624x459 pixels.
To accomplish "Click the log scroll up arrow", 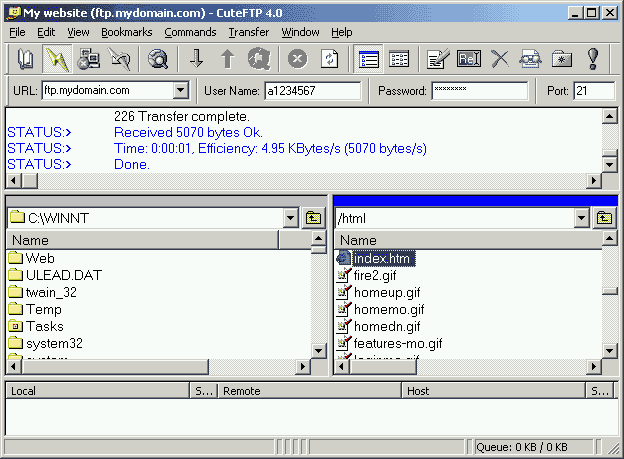I will (x=610, y=116).
